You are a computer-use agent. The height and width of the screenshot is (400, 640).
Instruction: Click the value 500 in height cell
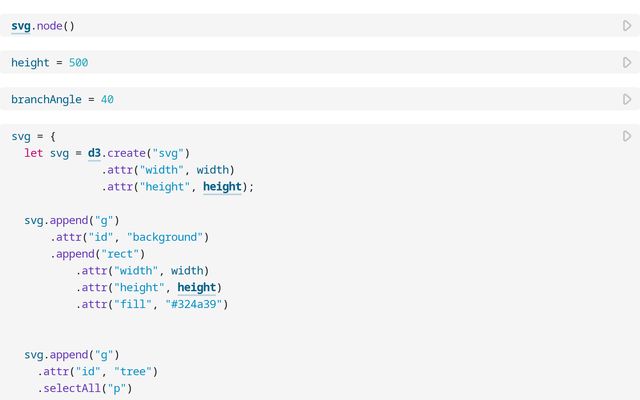[78, 63]
